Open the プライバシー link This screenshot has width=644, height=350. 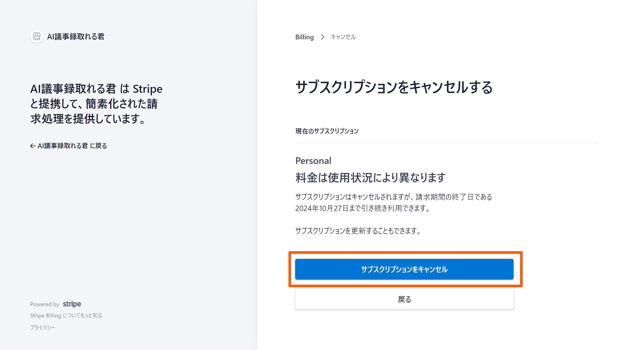pyautogui.click(x=43, y=327)
